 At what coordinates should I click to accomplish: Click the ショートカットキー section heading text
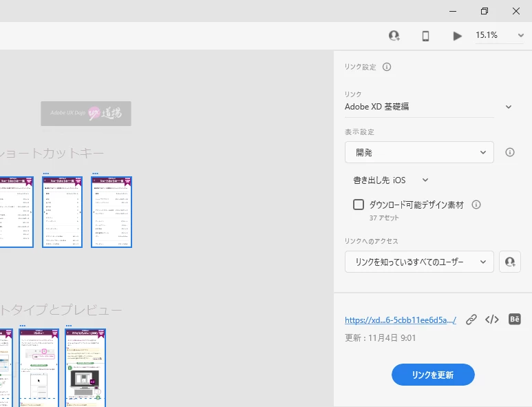pyautogui.click(x=52, y=154)
